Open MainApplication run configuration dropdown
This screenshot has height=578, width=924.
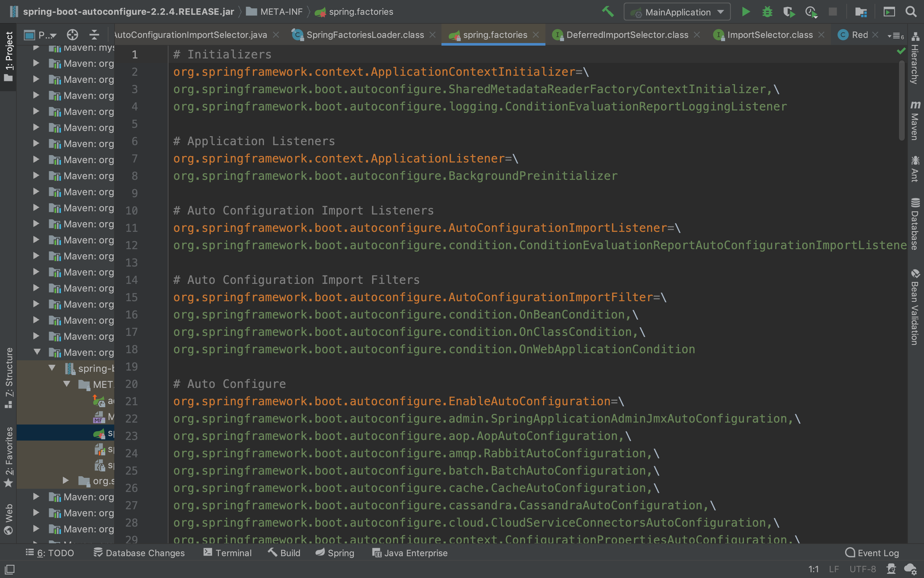point(677,12)
